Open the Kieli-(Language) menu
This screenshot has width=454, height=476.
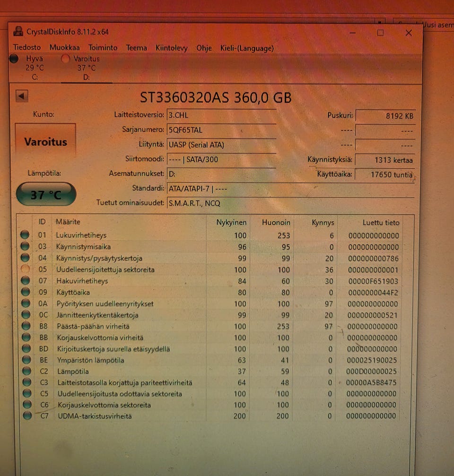(247, 48)
